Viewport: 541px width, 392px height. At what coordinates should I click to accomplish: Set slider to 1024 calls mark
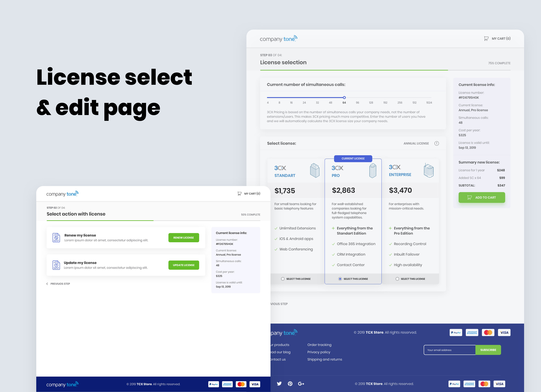[429, 103]
